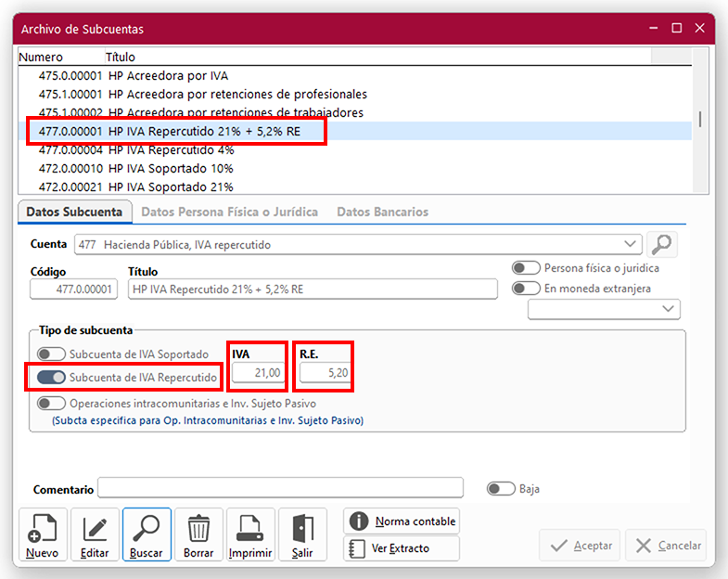Viewport: 728px width, 579px height.
Task: Click the Salir exit door button
Action: [302, 535]
